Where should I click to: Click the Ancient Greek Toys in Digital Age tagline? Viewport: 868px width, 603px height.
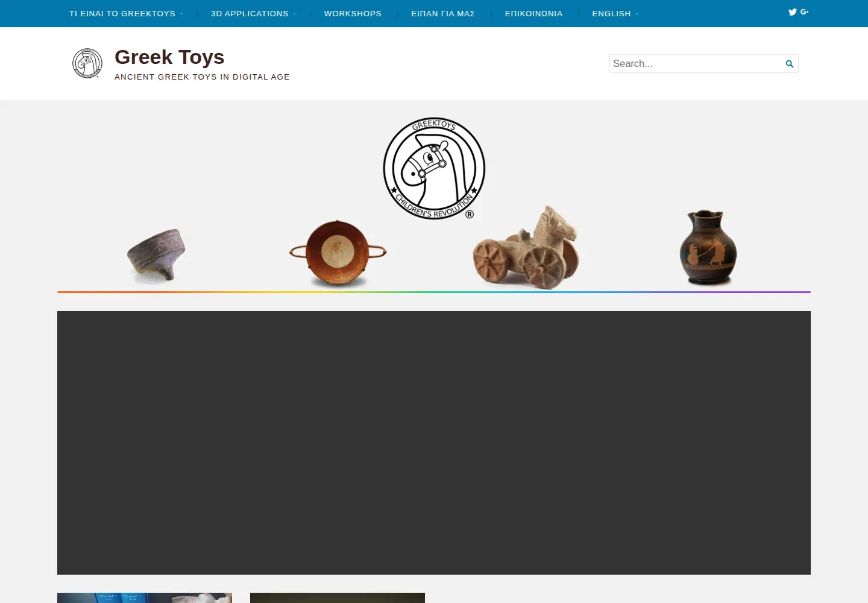[x=202, y=77]
